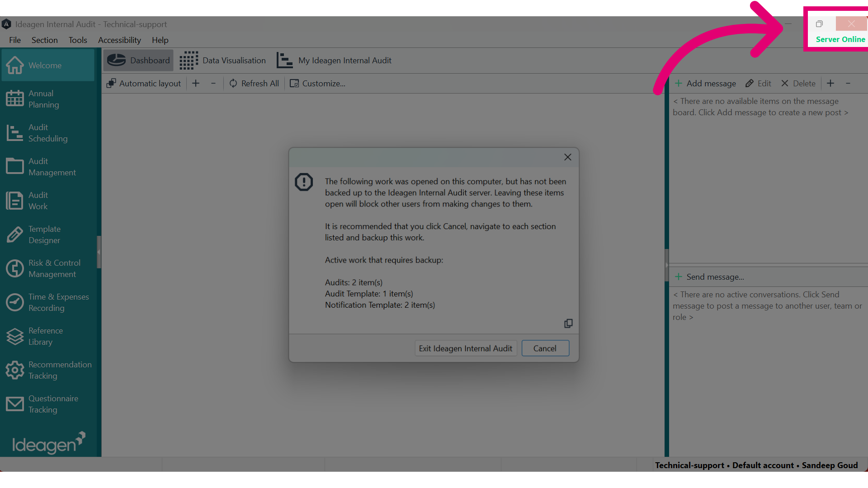Open the File menu
This screenshot has width=868, height=488.
15,40
